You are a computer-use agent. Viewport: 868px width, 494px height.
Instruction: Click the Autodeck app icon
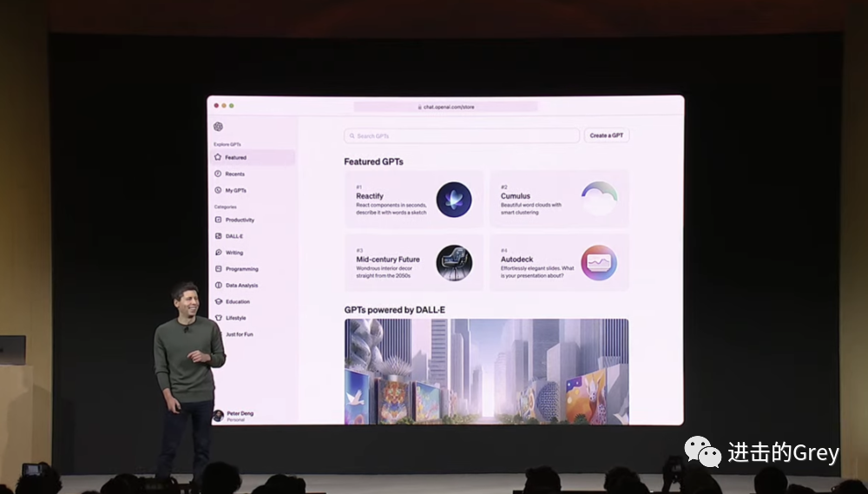(x=599, y=263)
